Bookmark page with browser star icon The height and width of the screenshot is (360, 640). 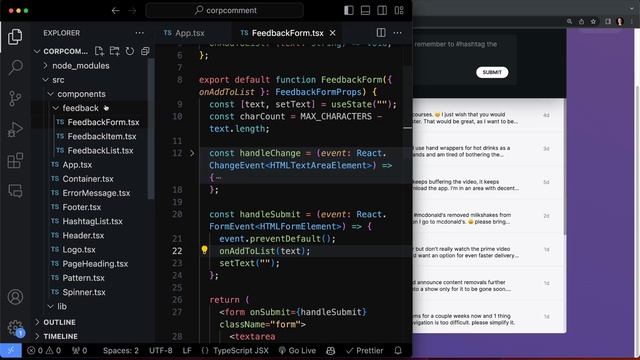(593, 22)
